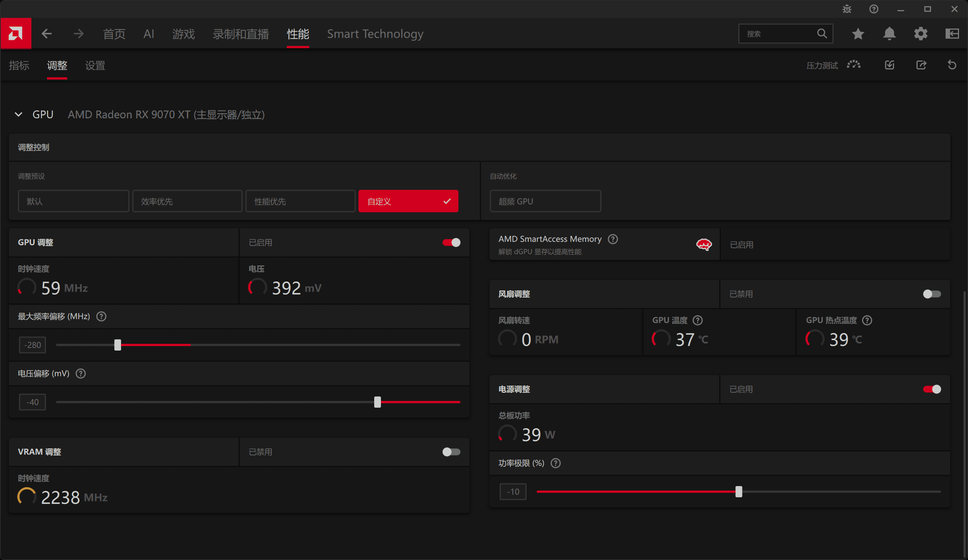Open the 游戏 tab
The image size is (968, 560).
[184, 34]
